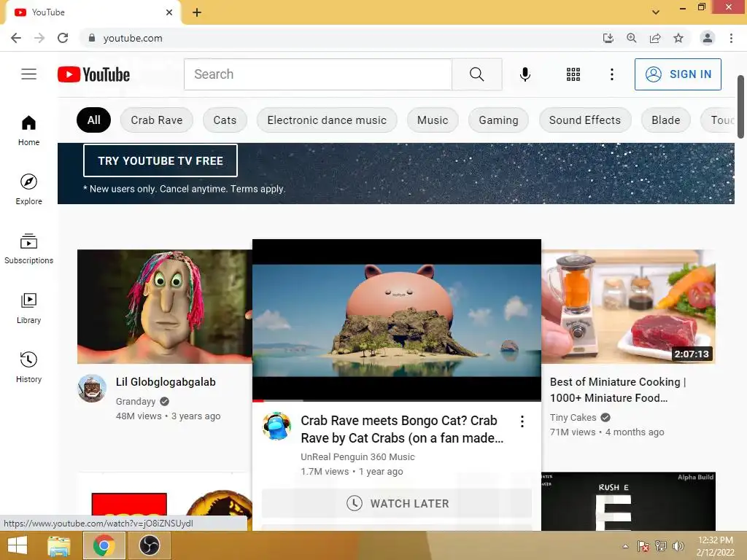Image resolution: width=747 pixels, height=560 pixels.
Task: Open the Chrome profile icon
Action: pyautogui.click(x=708, y=38)
